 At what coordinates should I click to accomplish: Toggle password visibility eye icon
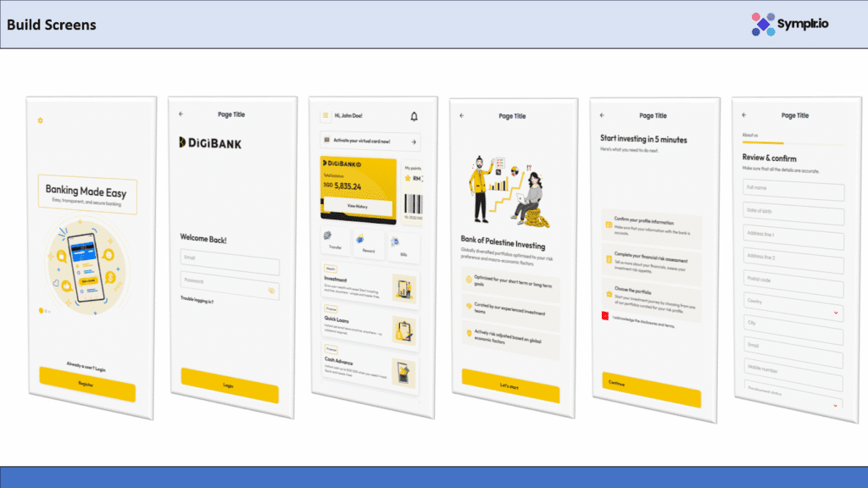coord(272,290)
